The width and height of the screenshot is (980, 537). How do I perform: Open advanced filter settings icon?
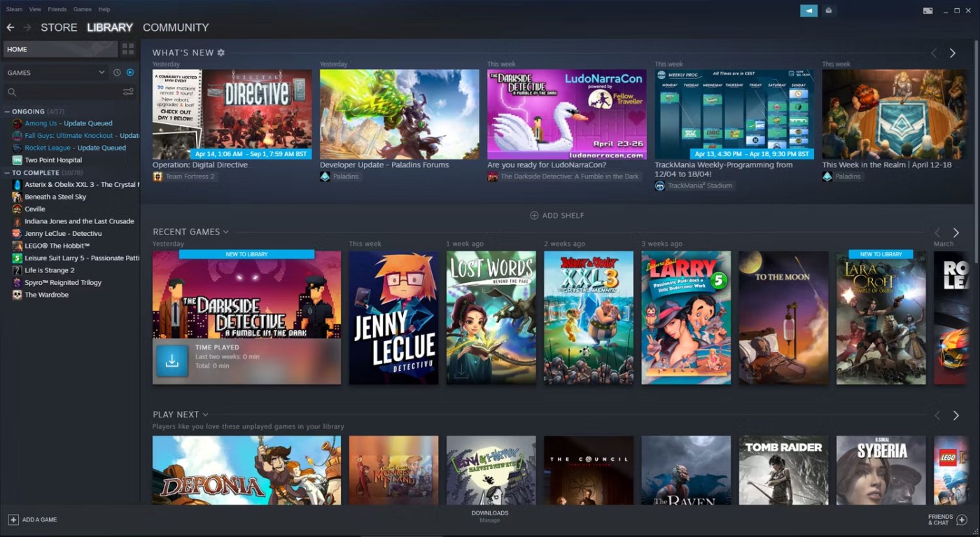128,92
